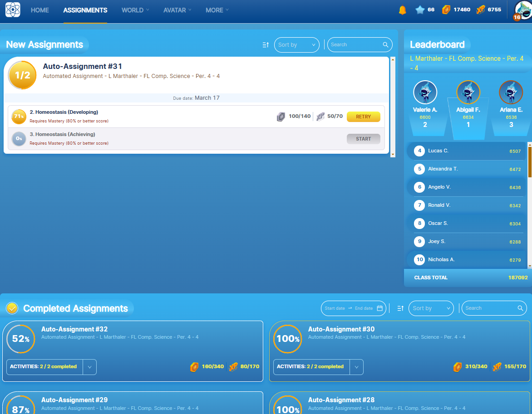Click the sort order icon beside New Assignments Sort by
Screen dimensions: 532x414
pyautogui.click(x=266, y=45)
